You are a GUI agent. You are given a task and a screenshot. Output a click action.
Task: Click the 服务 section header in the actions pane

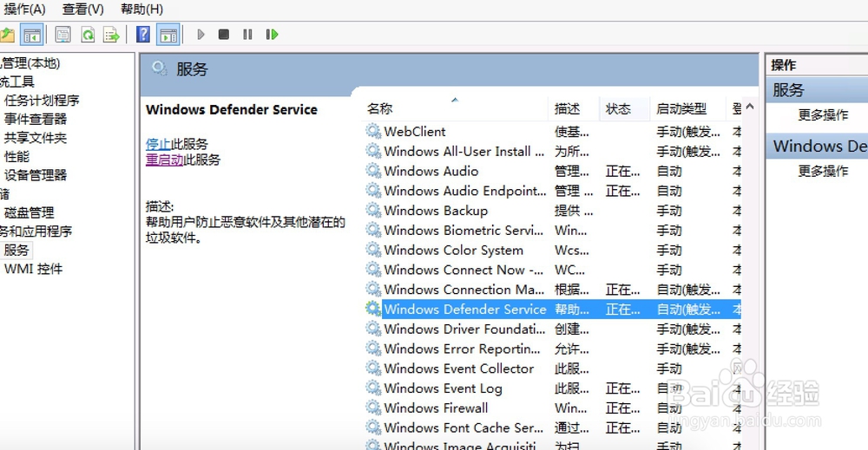[x=817, y=89]
